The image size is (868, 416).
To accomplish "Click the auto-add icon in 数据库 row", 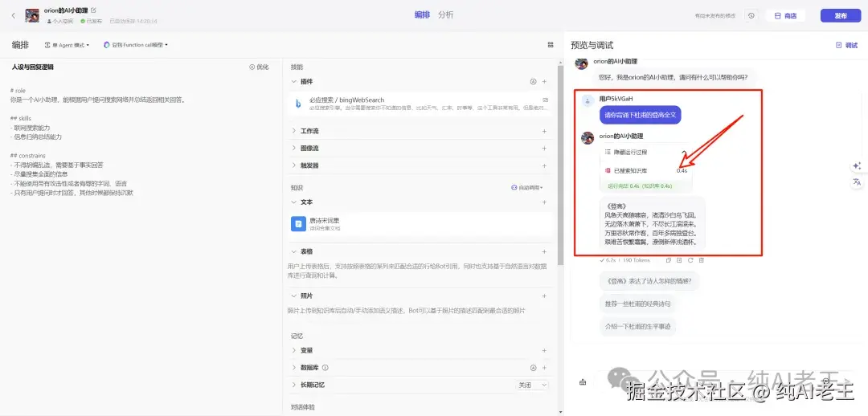I will (533, 367).
